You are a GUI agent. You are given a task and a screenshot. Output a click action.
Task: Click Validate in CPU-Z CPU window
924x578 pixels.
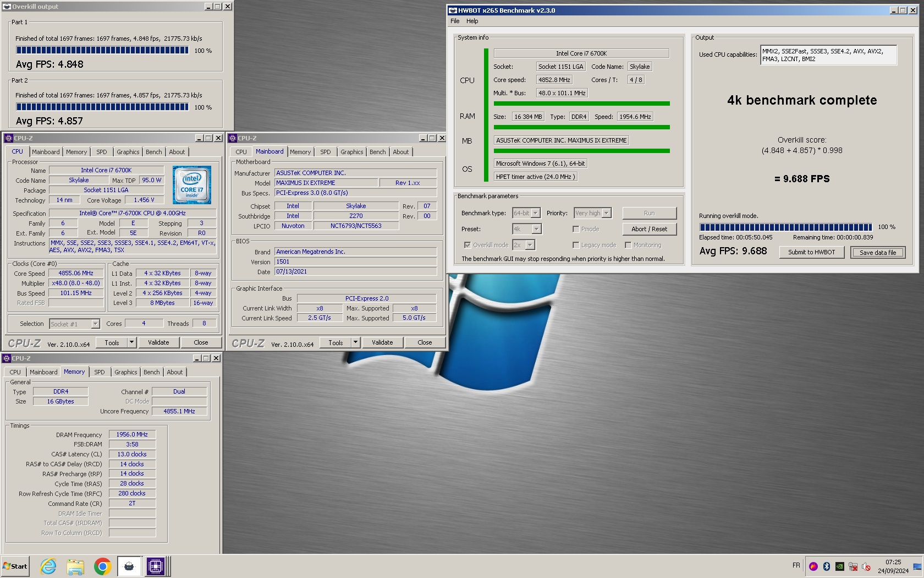tap(158, 342)
